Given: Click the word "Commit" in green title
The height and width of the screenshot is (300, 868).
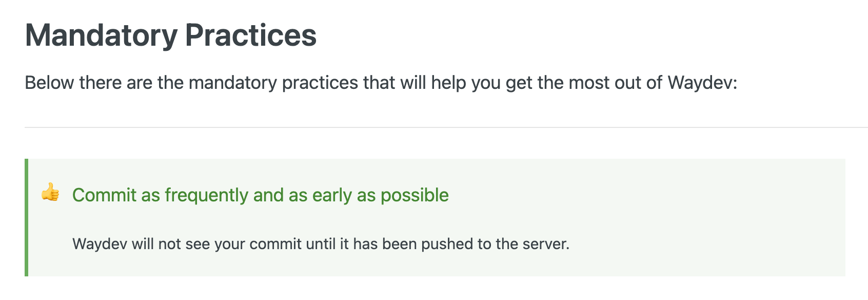Looking at the screenshot, I should point(104,195).
